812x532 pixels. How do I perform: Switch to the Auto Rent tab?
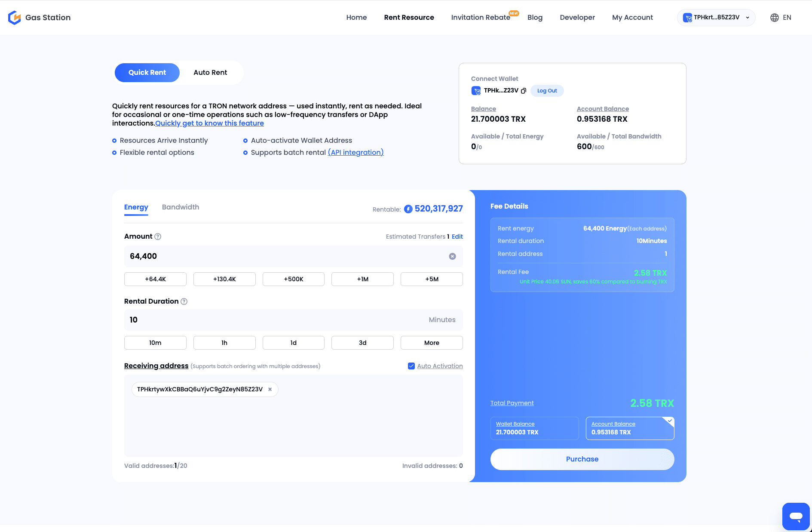(x=210, y=73)
